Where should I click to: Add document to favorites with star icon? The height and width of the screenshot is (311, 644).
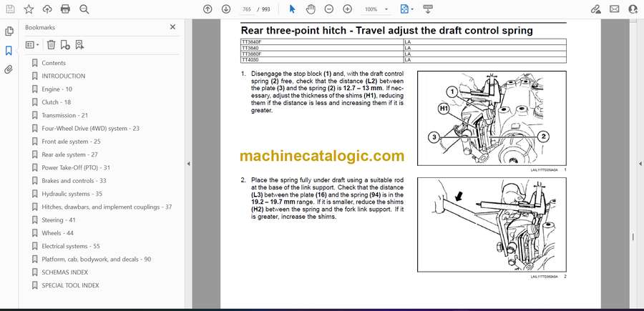tap(29, 9)
